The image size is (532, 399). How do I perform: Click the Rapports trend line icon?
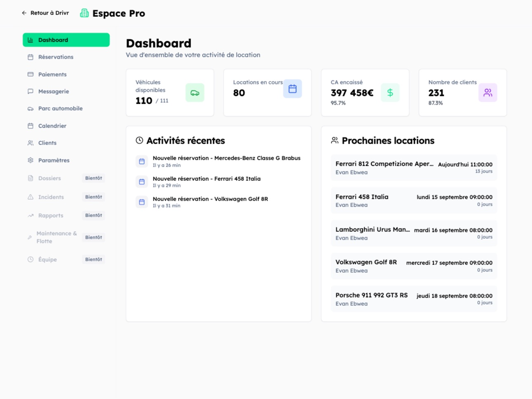(31, 216)
